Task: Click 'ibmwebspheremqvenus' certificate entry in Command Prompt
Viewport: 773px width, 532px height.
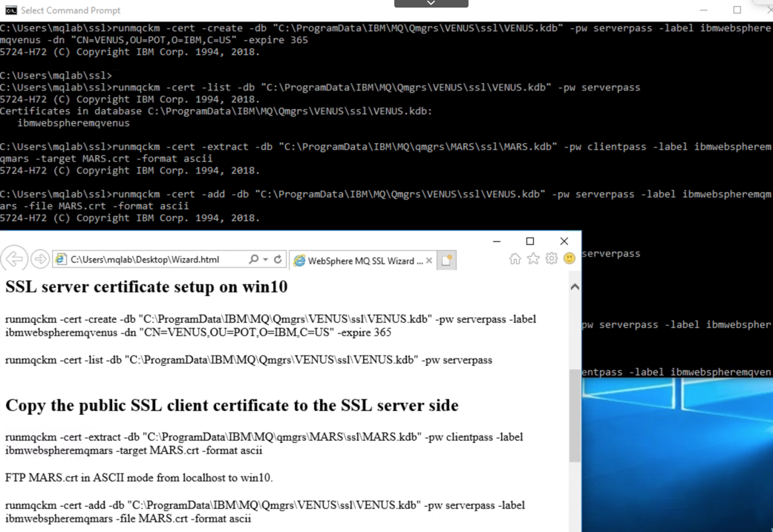Action: [x=74, y=123]
